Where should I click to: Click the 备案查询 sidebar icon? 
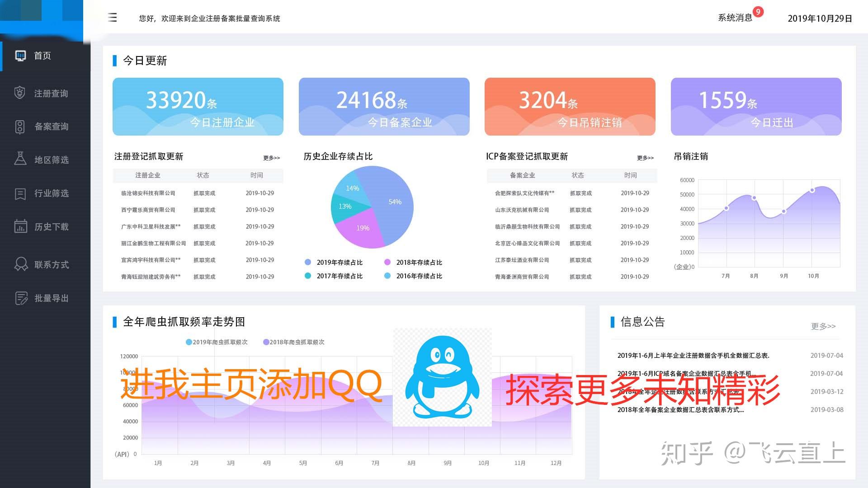click(20, 127)
